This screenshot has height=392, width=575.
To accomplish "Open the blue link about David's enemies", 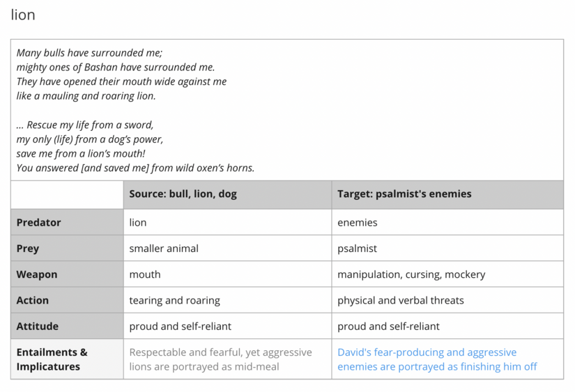I will pos(437,359).
